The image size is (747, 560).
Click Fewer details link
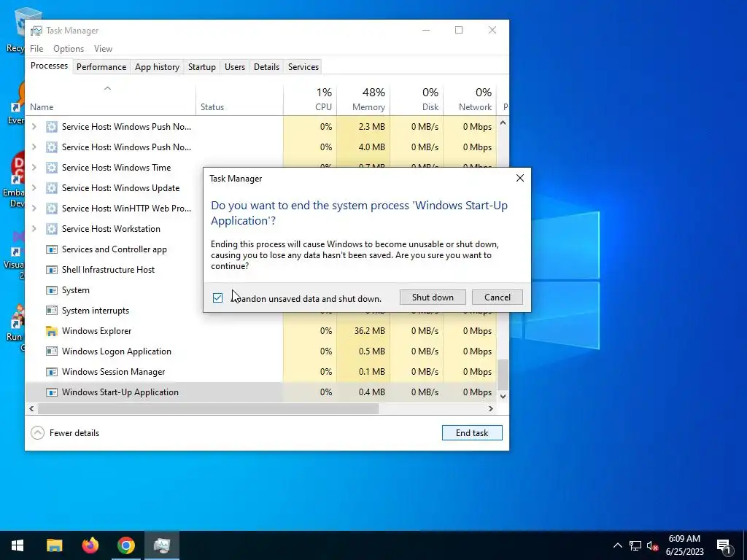(x=74, y=433)
